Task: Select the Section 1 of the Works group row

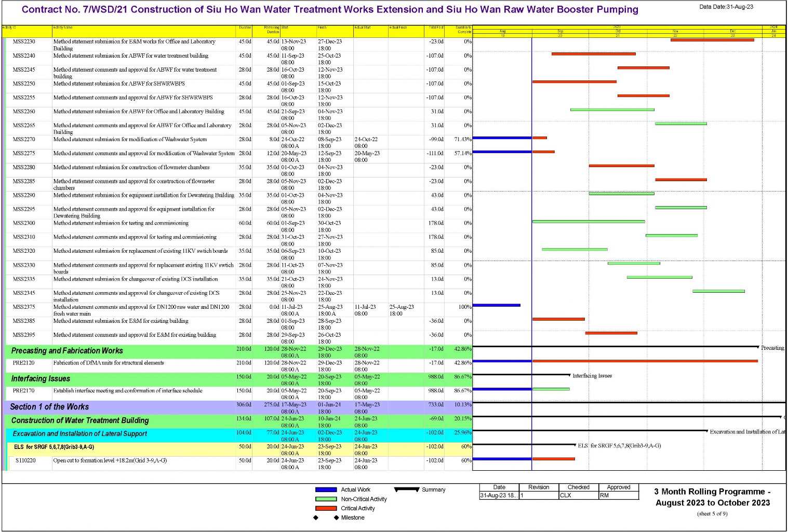Action: (238, 407)
